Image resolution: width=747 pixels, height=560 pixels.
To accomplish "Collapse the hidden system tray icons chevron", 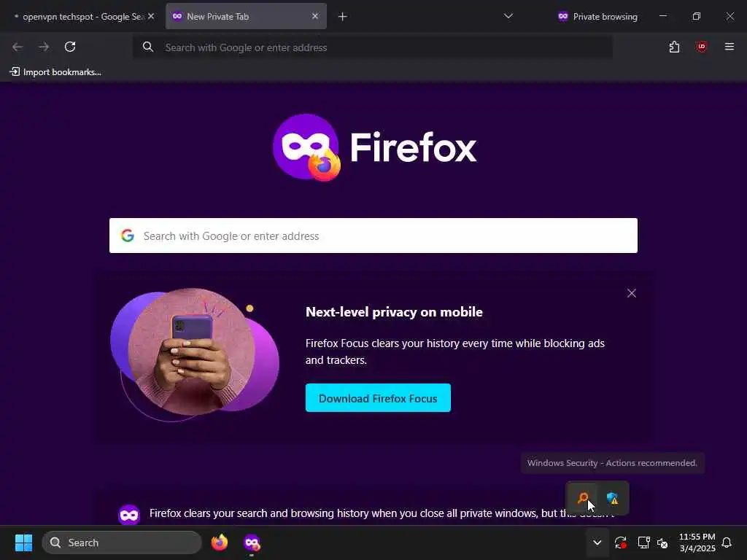I will click(x=597, y=542).
